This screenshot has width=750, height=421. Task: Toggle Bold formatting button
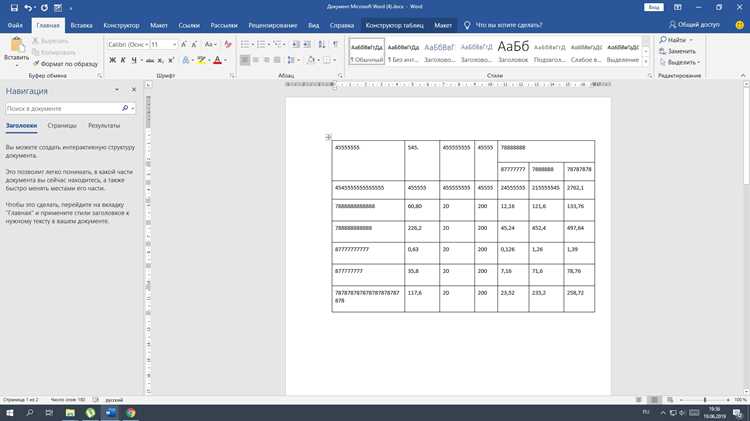112,60
